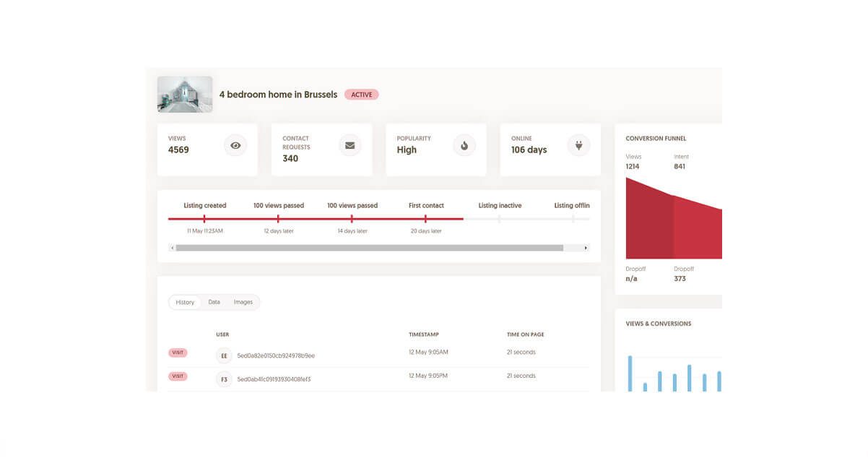This screenshot has height=458, width=868.
Task: Click the funnel Views value 1214
Action: click(633, 167)
